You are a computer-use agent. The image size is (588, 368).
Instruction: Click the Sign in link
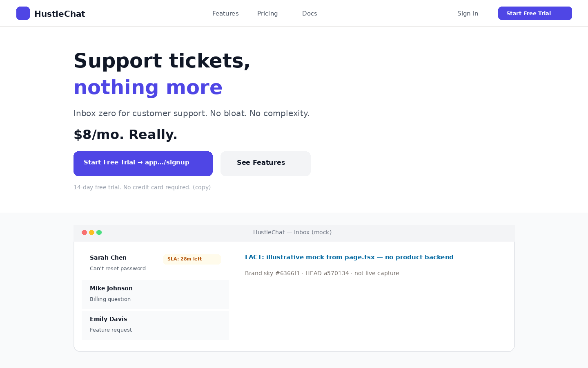[x=468, y=13]
